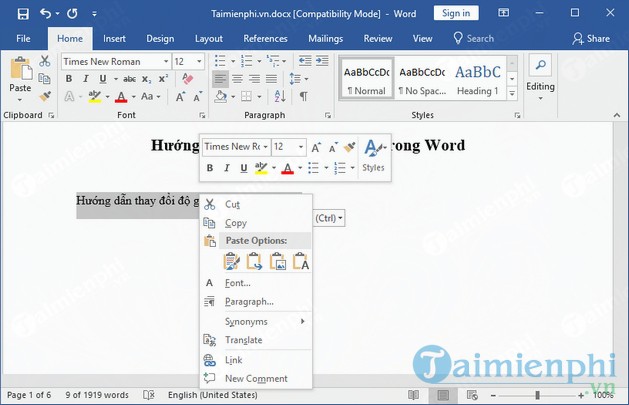Select Format Painter in the Clipboard group

[45, 96]
